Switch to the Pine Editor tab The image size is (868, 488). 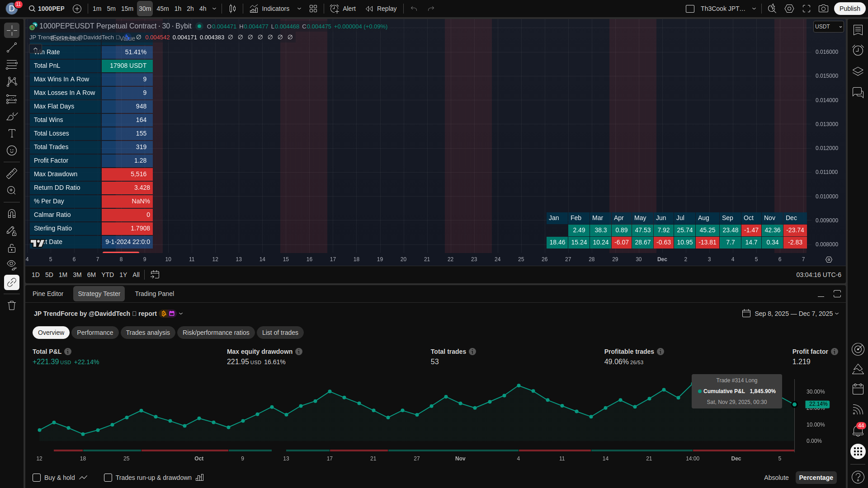click(48, 294)
